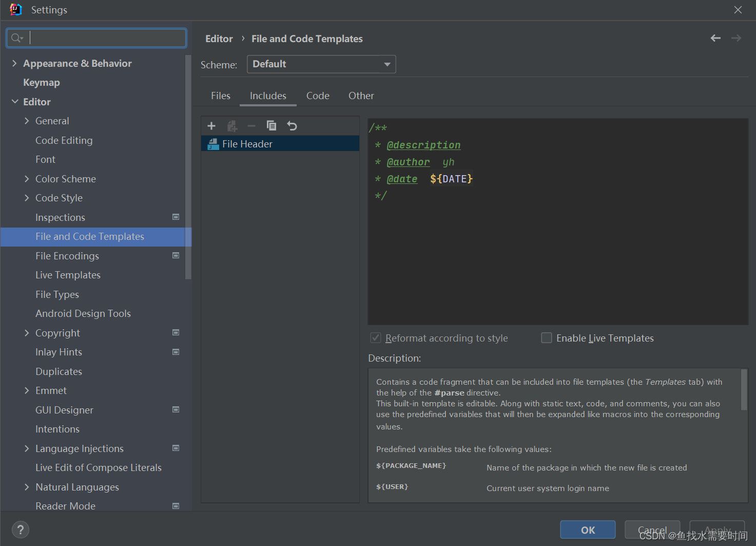Collapse the Editor section

[x=15, y=102]
